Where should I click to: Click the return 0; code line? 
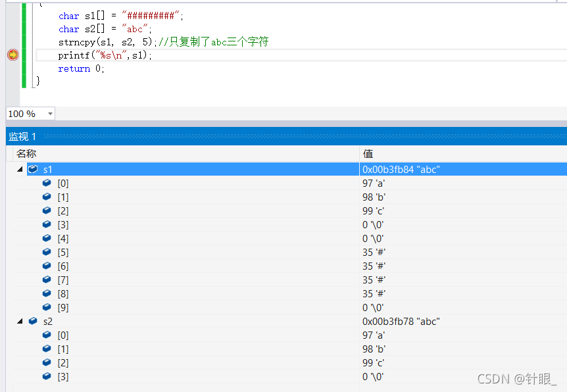(82, 68)
